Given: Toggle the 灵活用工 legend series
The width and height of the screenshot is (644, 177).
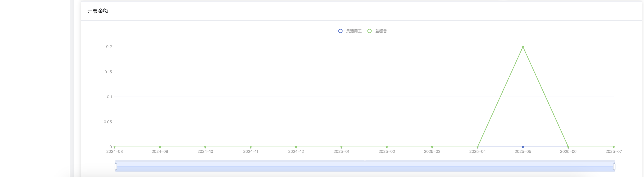Looking at the screenshot, I should pos(349,31).
